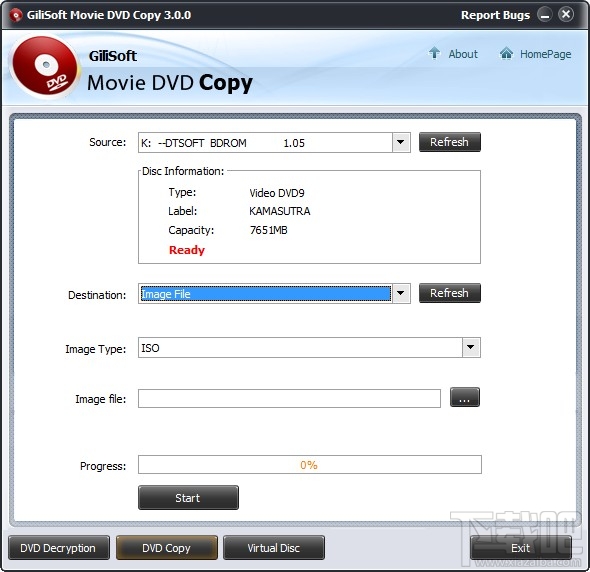Minimize the GiliSoft window
590x572 pixels.
coord(544,15)
